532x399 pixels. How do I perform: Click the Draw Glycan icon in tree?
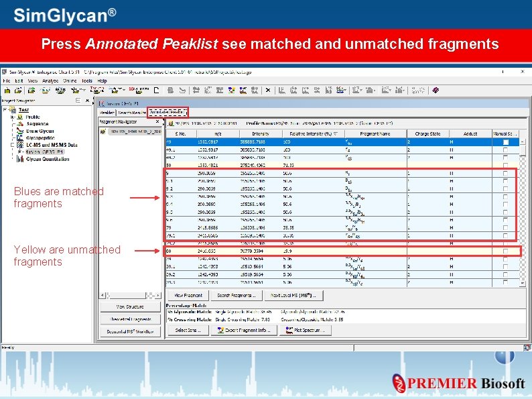pyautogui.click(x=20, y=131)
